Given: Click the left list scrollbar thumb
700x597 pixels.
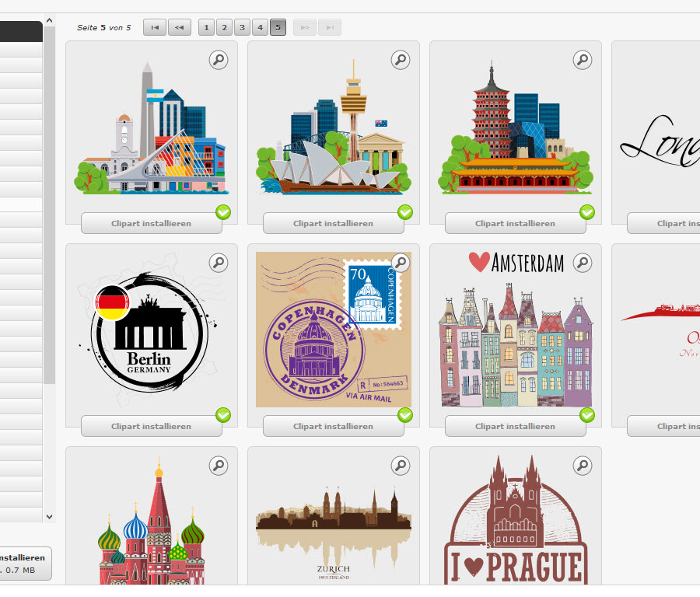Looking at the screenshot, I should click(x=49, y=205).
